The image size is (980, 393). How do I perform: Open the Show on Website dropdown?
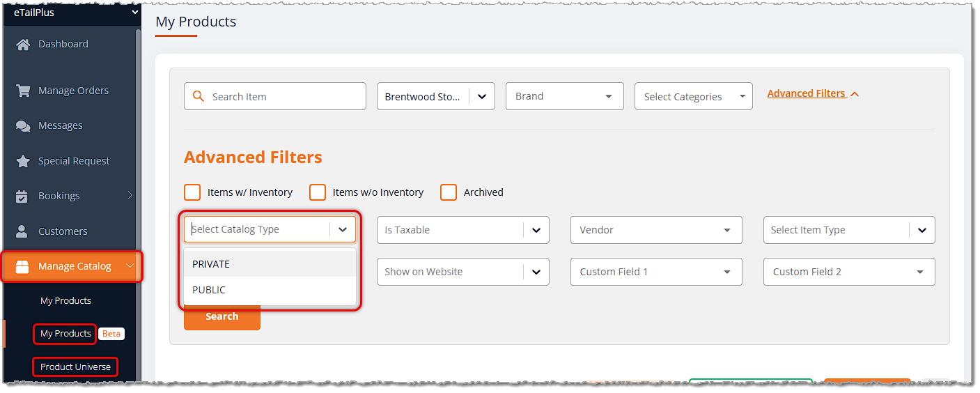click(463, 272)
